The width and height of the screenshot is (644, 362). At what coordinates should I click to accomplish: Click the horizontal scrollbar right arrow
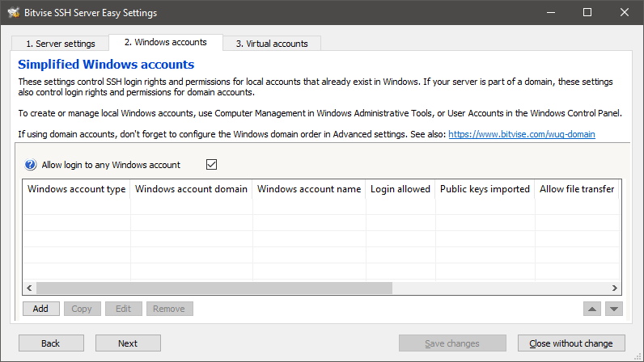coord(614,288)
